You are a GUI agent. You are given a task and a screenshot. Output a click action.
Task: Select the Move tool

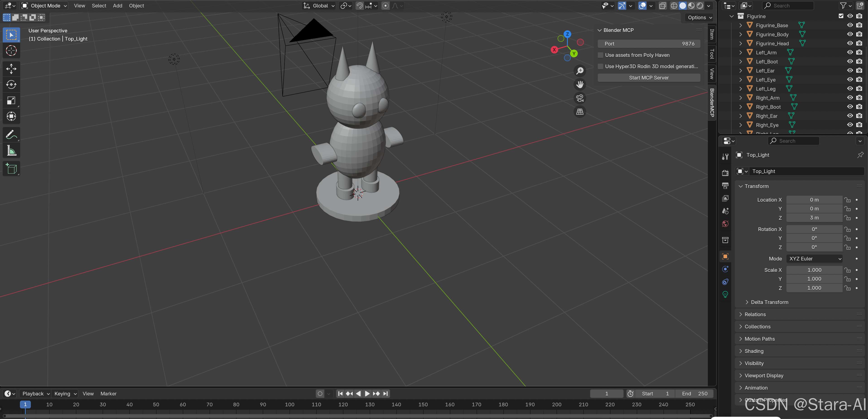click(x=11, y=69)
